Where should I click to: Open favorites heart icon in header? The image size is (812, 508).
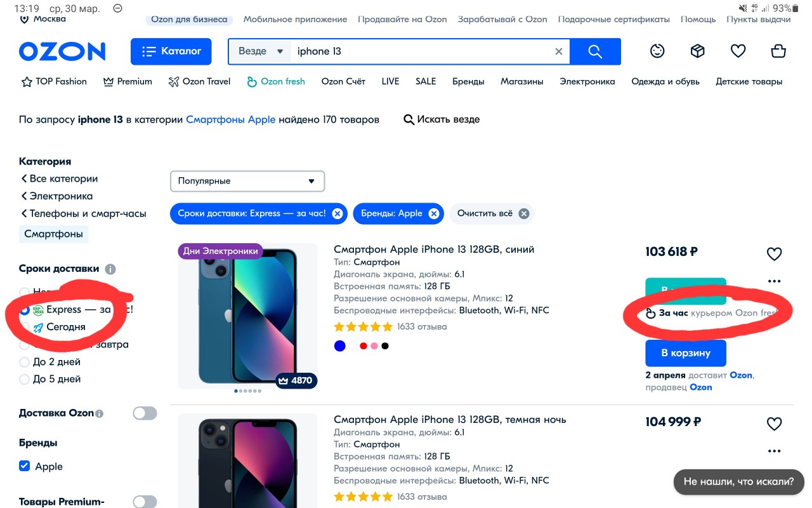pos(738,51)
